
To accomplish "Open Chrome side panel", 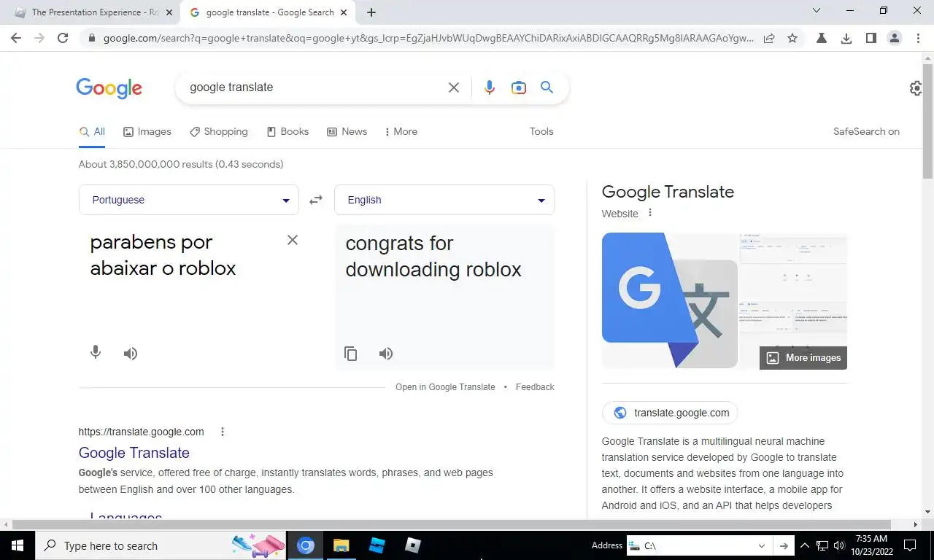I will pyautogui.click(x=871, y=38).
